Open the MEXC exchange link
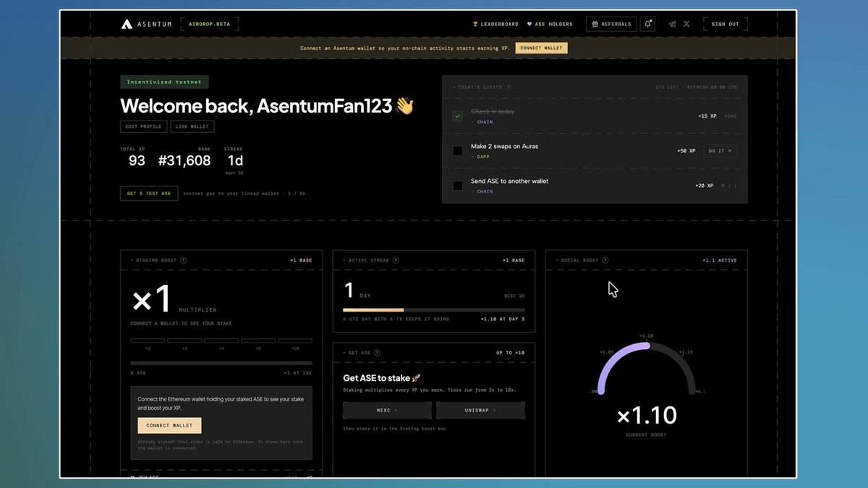 click(387, 410)
